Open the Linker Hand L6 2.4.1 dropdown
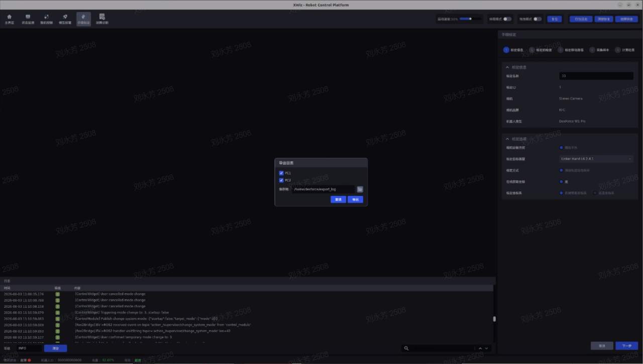 tap(596, 159)
